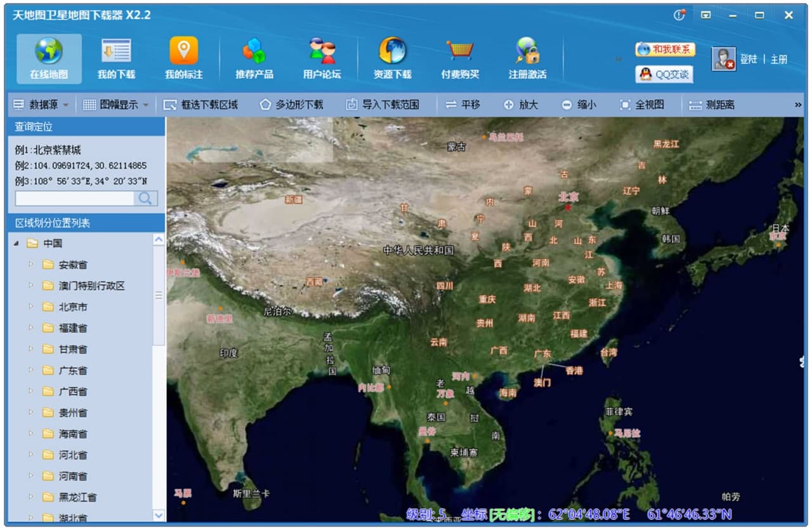Select 多边形下载 polygon download tool
This screenshot has width=812, height=530.
[291, 105]
